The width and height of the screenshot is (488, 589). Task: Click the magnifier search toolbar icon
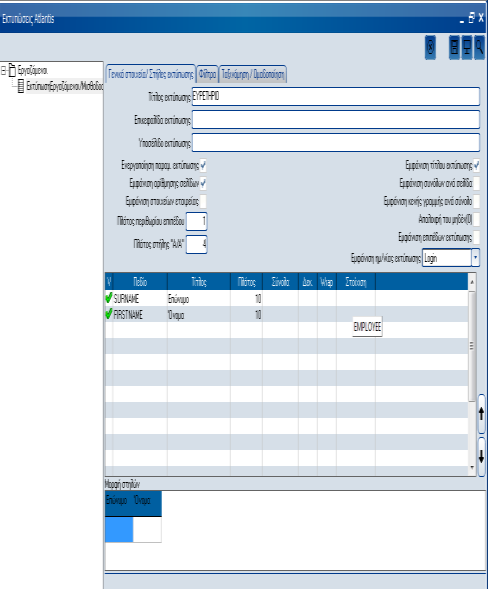[x=479, y=47]
